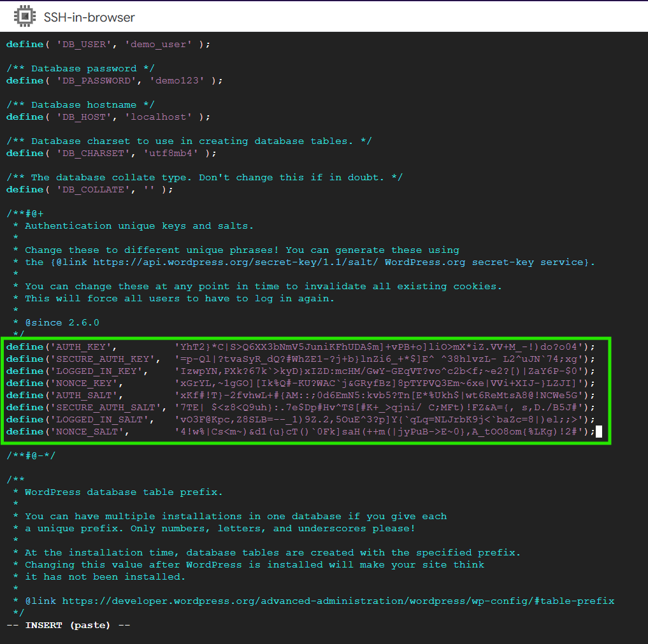Click the '@since 2.6.0' comment line

pyautogui.click(x=62, y=323)
